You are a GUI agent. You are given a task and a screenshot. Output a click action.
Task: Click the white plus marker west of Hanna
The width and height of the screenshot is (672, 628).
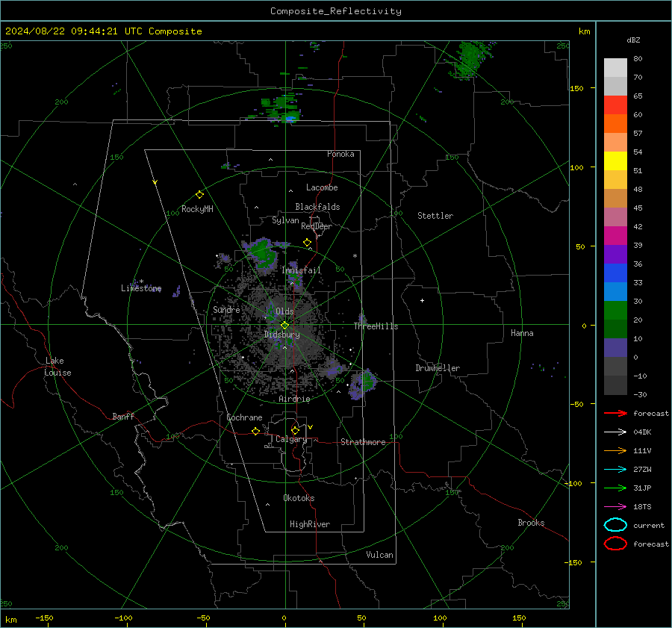tap(422, 300)
